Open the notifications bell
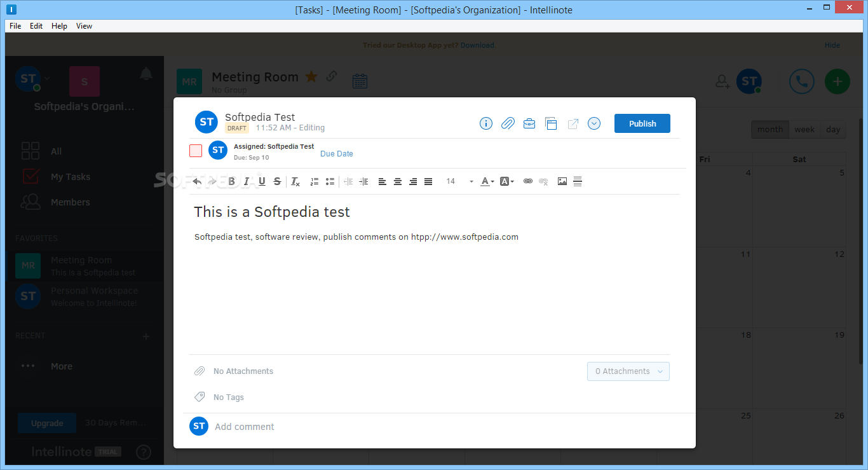Image resolution: width=868 pixels, height=470 pixels. tap(146, 74)
